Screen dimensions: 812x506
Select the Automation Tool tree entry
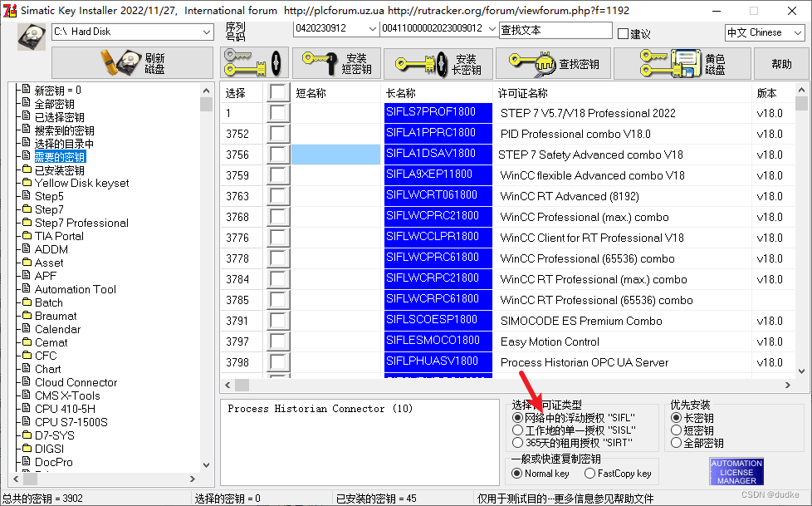click(x=75, y=289)
